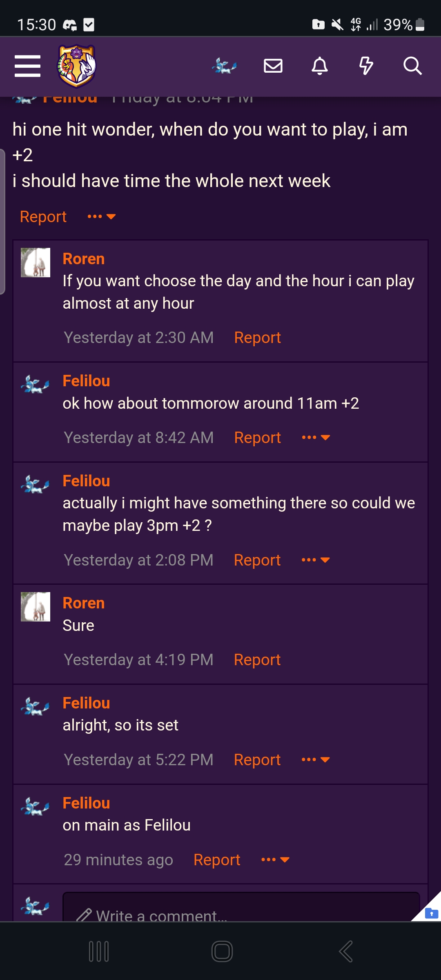Expand options on the main profile post
Viewport: 441px width, 980px height.
coord(102,216)
